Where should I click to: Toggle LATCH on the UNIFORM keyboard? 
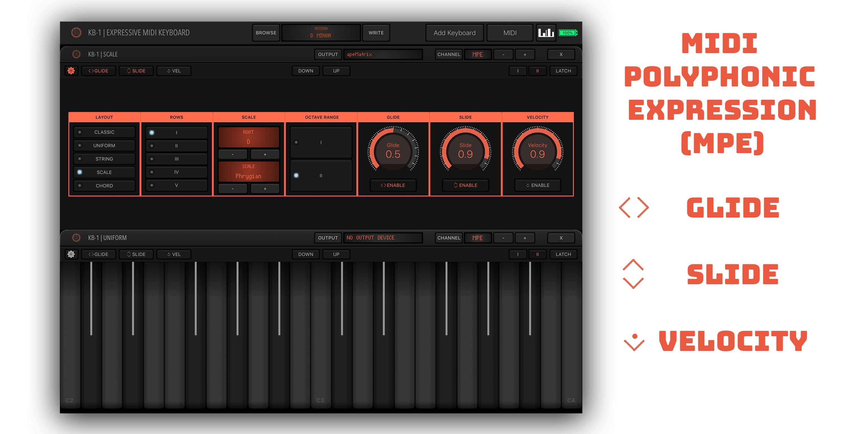click(563, 254)
